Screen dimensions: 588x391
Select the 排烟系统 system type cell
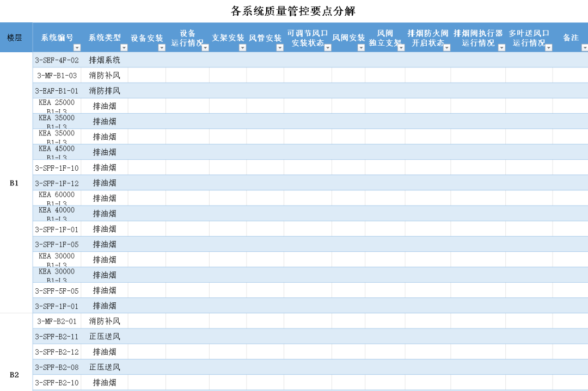105,60
